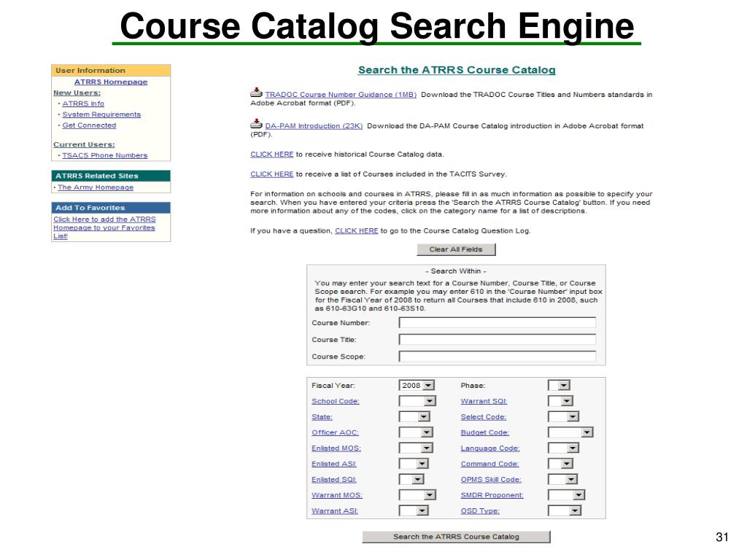Open the DA-PAM Introduction (23K) link
Image resolution: width=747 pixels, height=560 pixels.
[x=314, y=126]
